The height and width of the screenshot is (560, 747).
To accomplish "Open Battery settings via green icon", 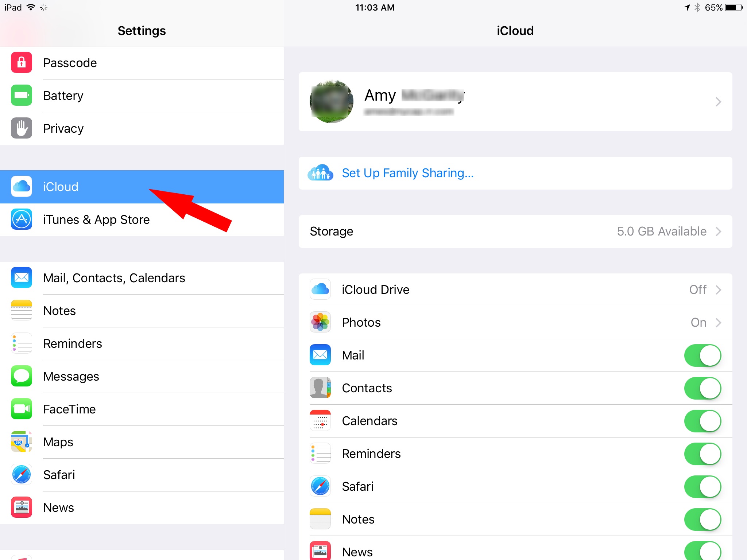I will 22,96.
